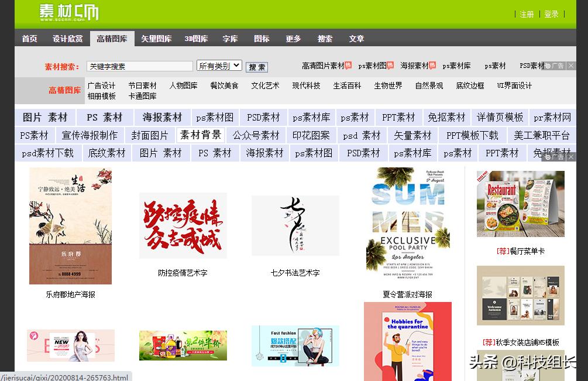Image resolution: width=588 pixels, height=381 pixels.
Task: Switch to the 3D图库 tab
Action: click(x=197, y=39)
